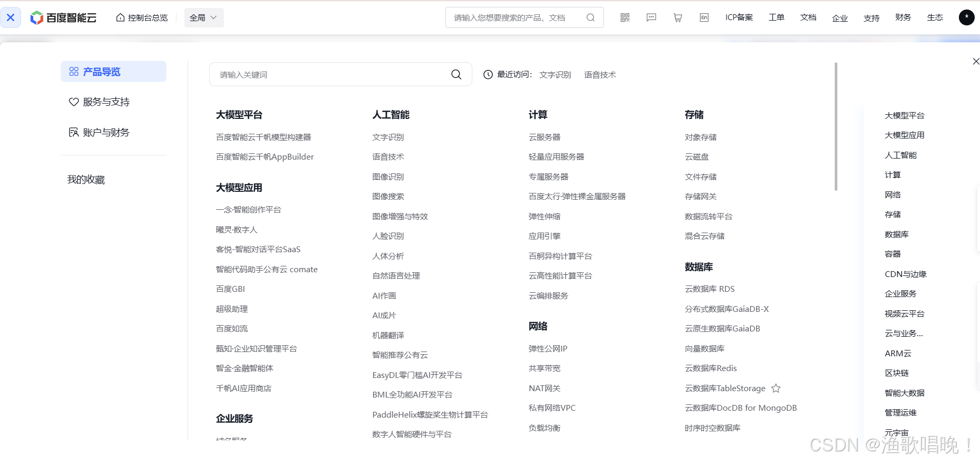The image size is (980, 462).
Task: Jump to 人工智能 in right index
Action: (901, 155)
